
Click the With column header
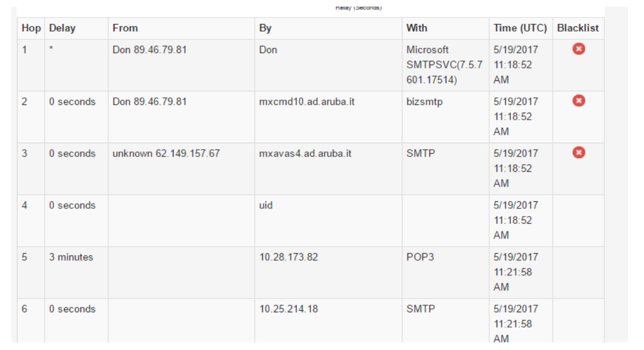coord(417,28)
